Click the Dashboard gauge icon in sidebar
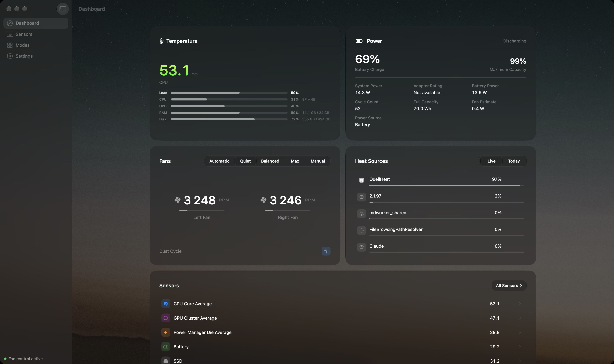This screenshot has width=614, height=364. coord(10,23)
